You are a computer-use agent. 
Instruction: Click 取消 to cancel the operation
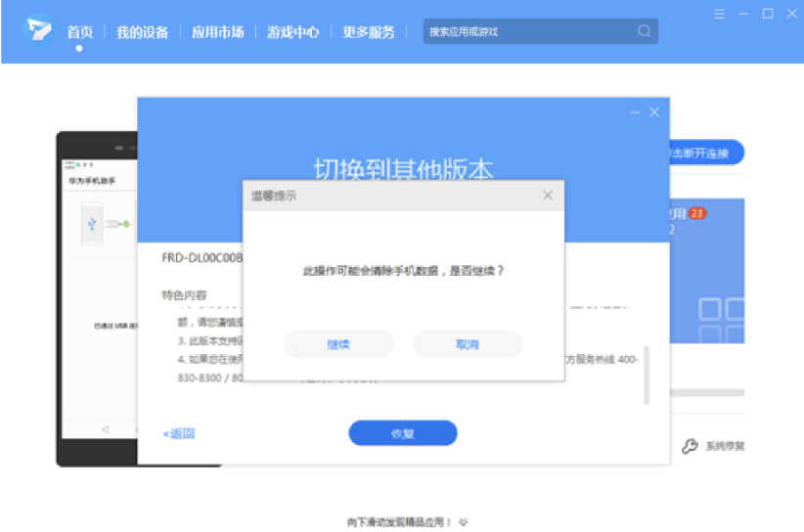coord(468,344)
